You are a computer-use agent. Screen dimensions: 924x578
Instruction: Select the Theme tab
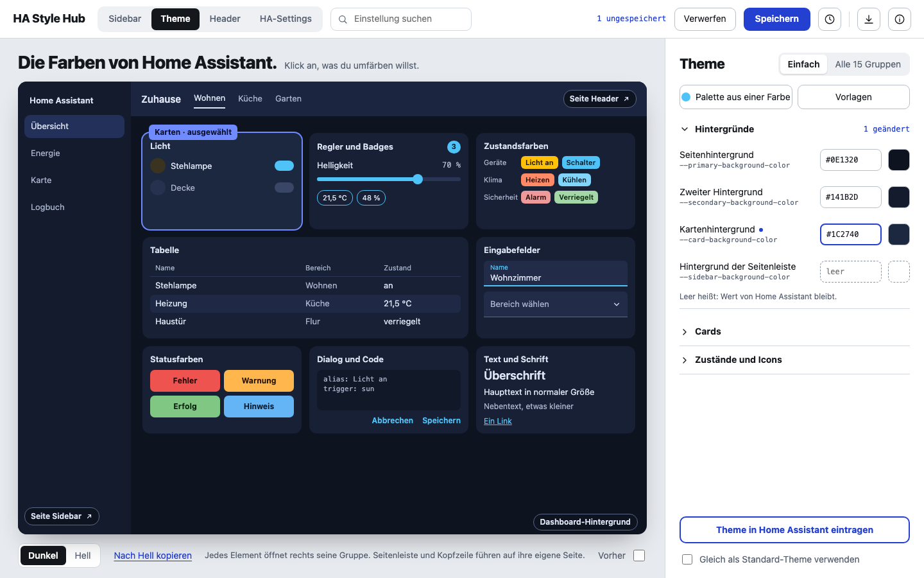(x=175, y=19)
